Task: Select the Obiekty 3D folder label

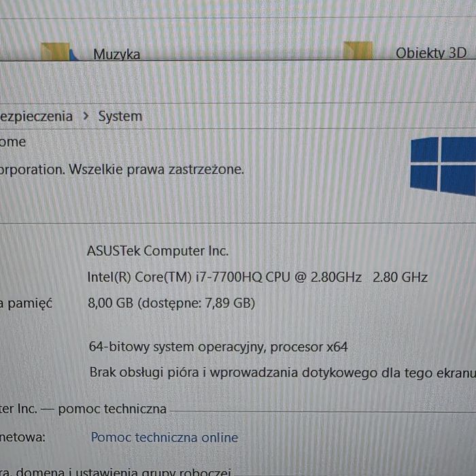Action: pyautogui.click(x=431, y=53)
